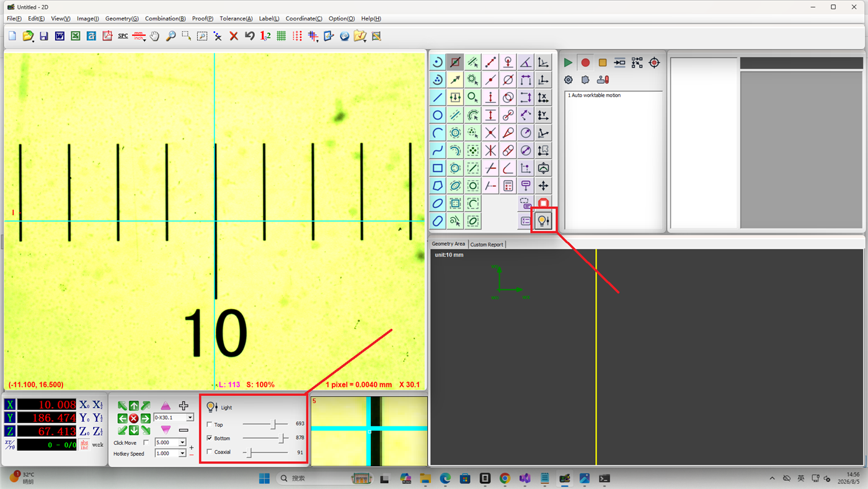Screen dimensions: 868x489
Task: Move worktable up with green arrow
Action: (133, 406)
